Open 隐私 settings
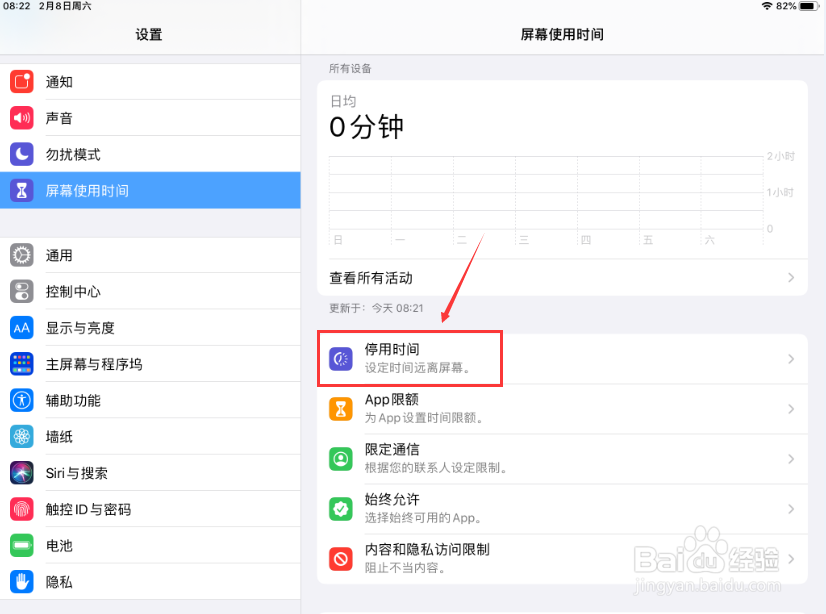 150,582
